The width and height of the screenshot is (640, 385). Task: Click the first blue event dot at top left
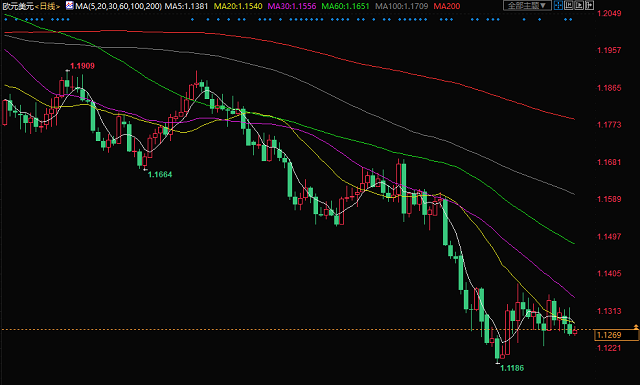[x=6, y=19]
